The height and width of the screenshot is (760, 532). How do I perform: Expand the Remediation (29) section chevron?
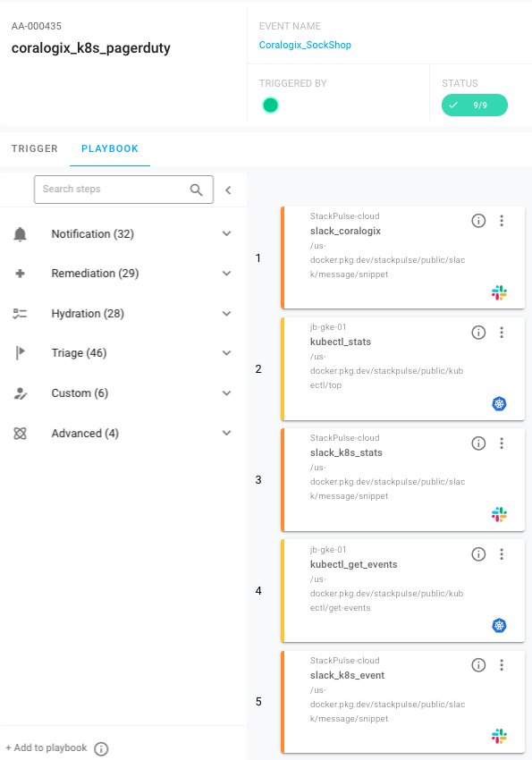click(226, 274)
